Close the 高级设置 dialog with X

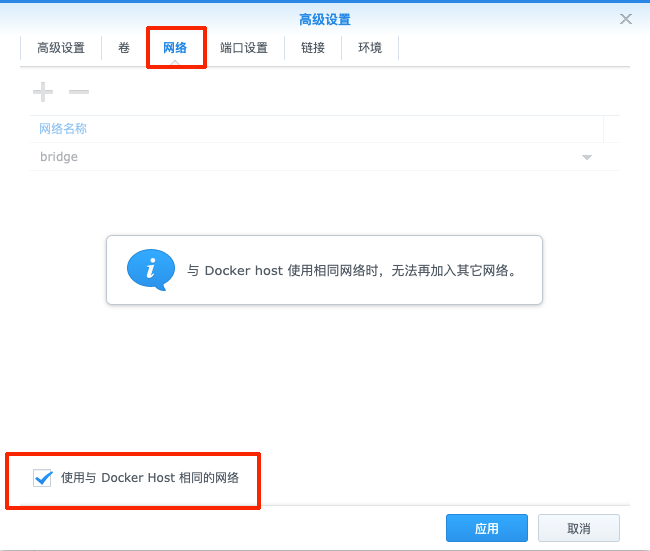tap(626, 19)
